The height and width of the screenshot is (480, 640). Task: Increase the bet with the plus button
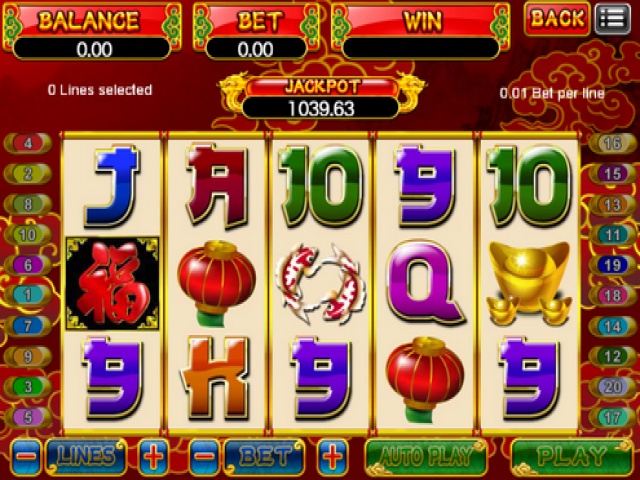(332, 457)
